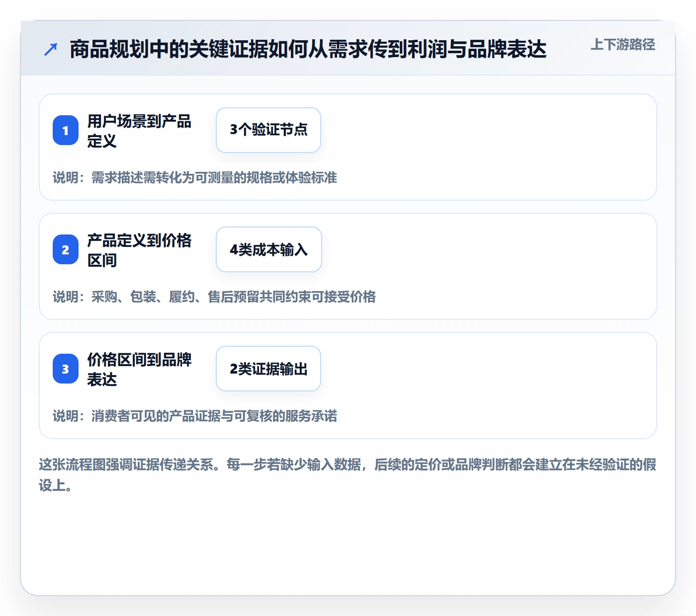Select the 用户场景到产品定义 step title

pyautogui.click(x=139, y=131)
